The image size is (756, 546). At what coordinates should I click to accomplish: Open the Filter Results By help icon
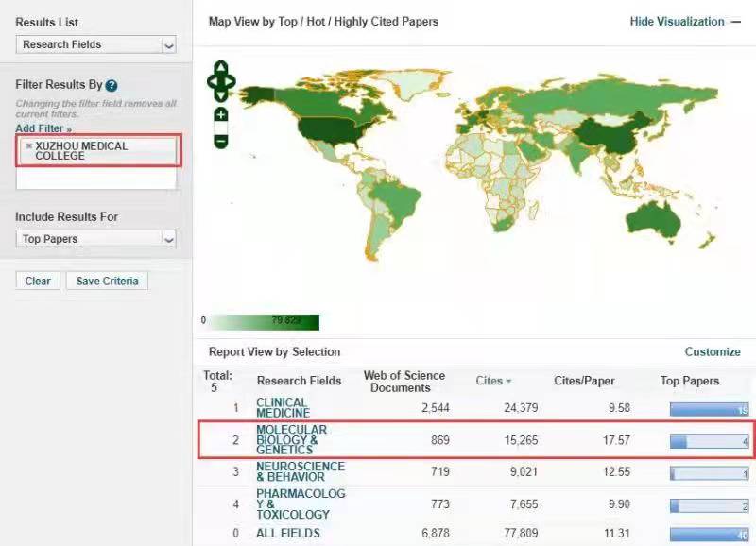tap(112, 86)
